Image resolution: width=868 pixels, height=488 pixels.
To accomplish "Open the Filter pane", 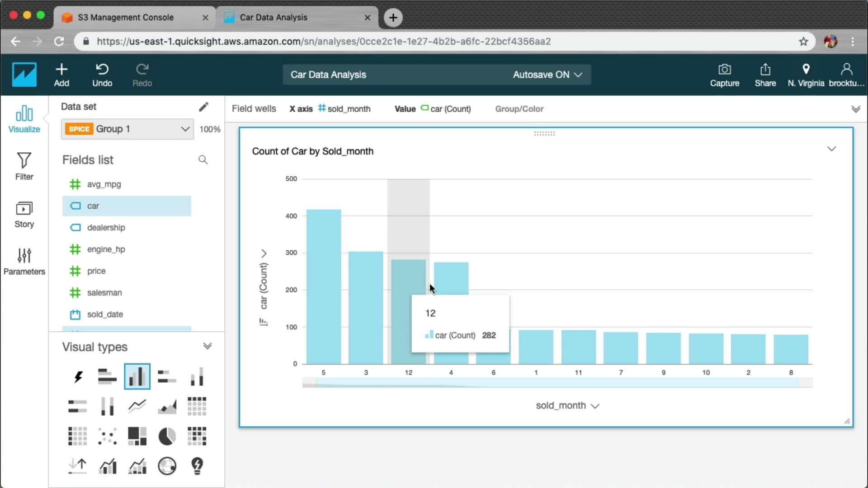I will tap(24, 166).
